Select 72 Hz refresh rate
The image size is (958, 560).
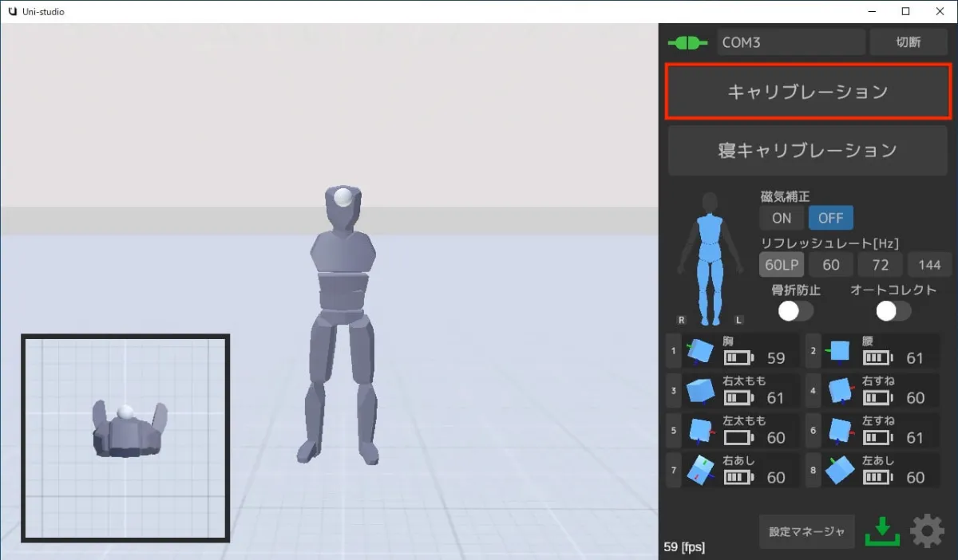pyautogui.click(x=880, y=264)
